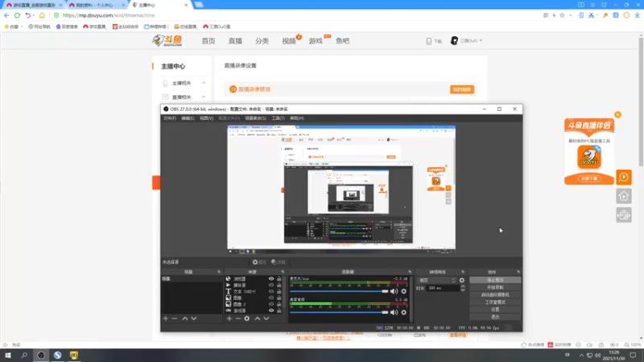Collapse the 主播相关 sidebar section
Viewport: 644px width, 362px height.
pyautogui.click(x=204, y=83)
